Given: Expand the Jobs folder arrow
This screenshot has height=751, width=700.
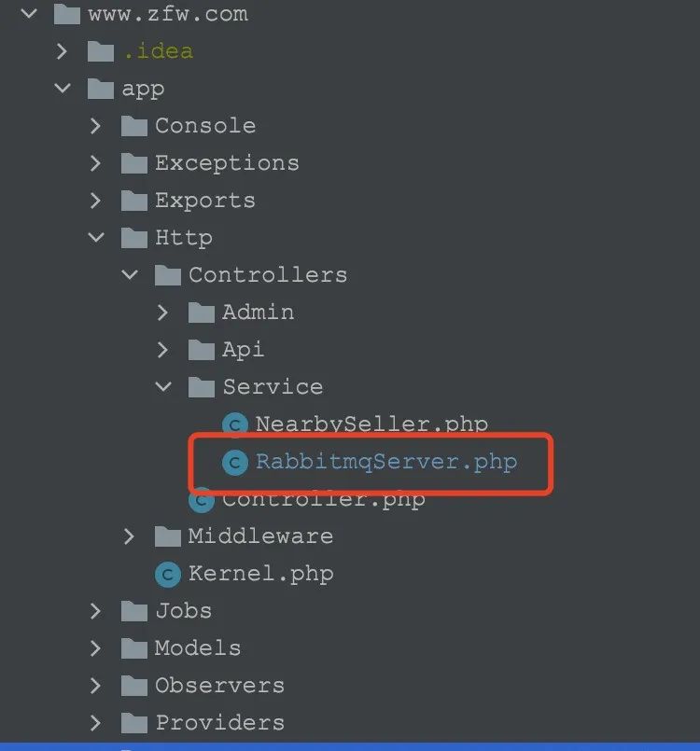Looking at the screenshot, I should [x=96, y=611].
